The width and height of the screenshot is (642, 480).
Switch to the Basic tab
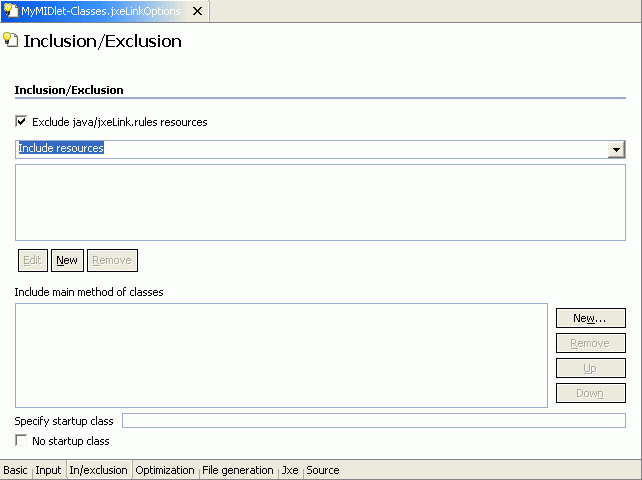pos(15,470)
